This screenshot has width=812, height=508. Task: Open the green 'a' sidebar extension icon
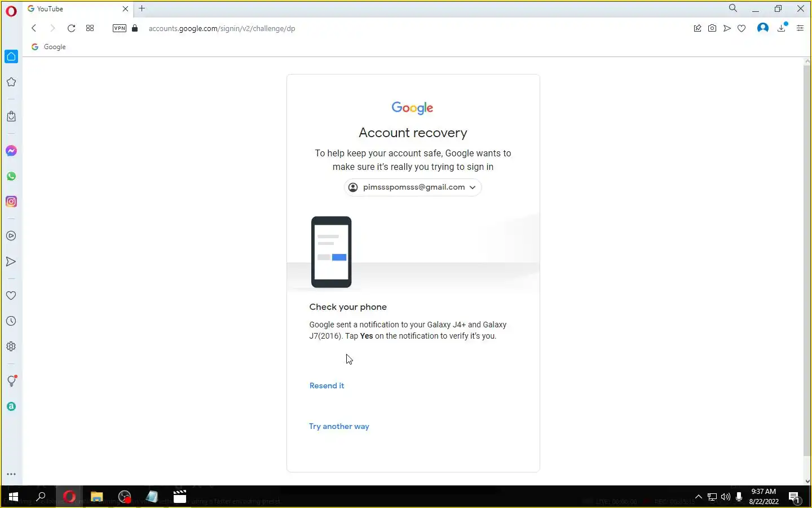(11, 406)
